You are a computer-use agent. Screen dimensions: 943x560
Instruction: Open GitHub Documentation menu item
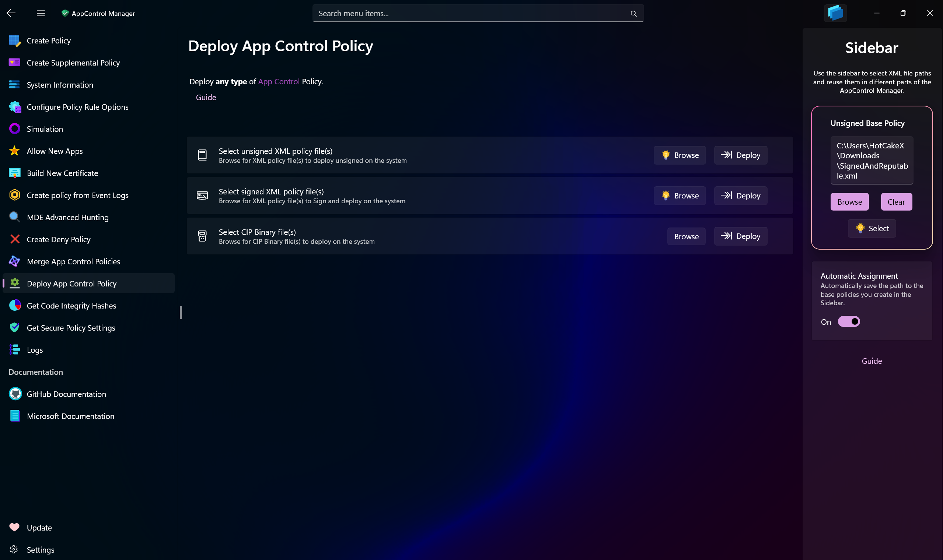coord(66,394)
